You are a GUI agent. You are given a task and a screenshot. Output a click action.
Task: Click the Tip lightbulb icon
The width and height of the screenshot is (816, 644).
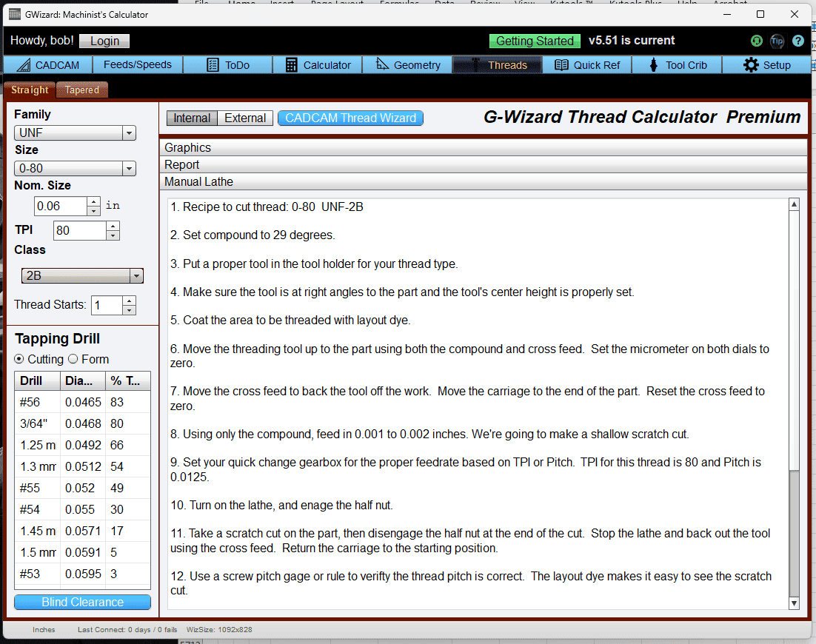click(x=777, y=41)
